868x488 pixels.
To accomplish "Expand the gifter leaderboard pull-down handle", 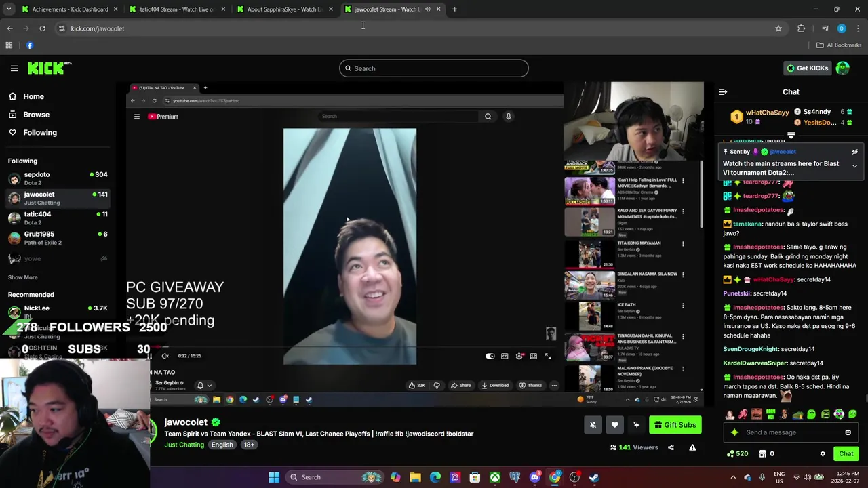I will pos(791,136).
